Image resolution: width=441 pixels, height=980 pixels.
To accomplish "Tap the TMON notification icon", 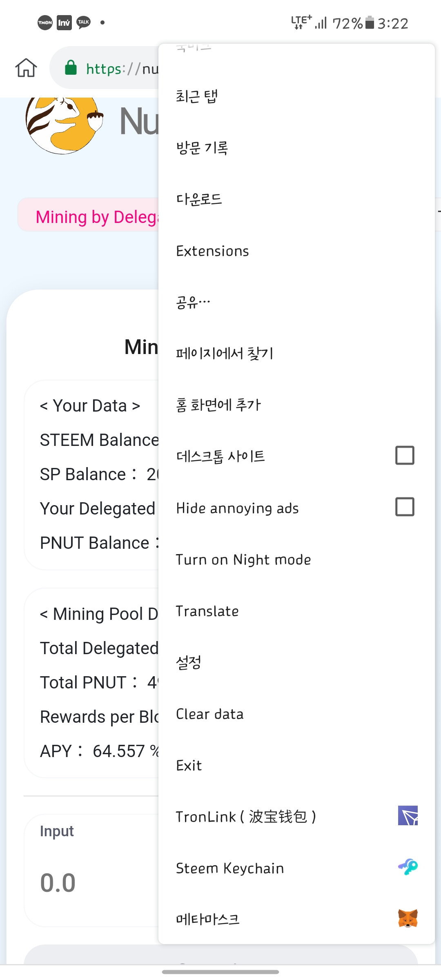I will point(45,22).
